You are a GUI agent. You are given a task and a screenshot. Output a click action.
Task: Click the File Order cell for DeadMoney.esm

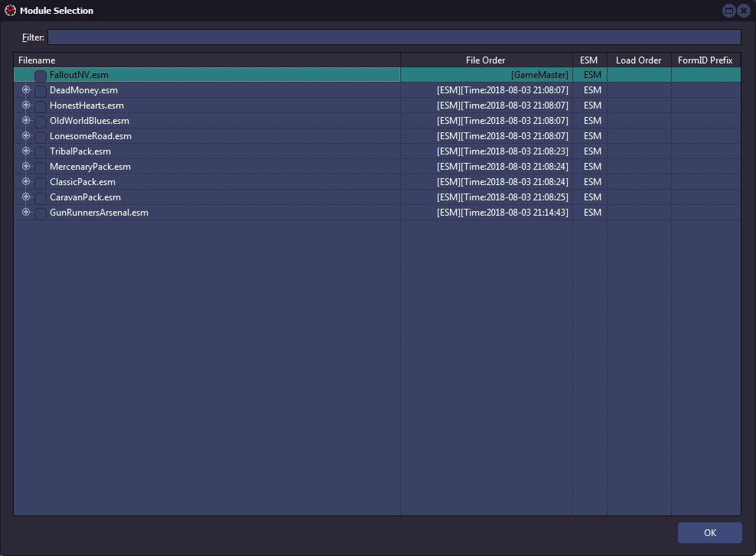point(487,90)
